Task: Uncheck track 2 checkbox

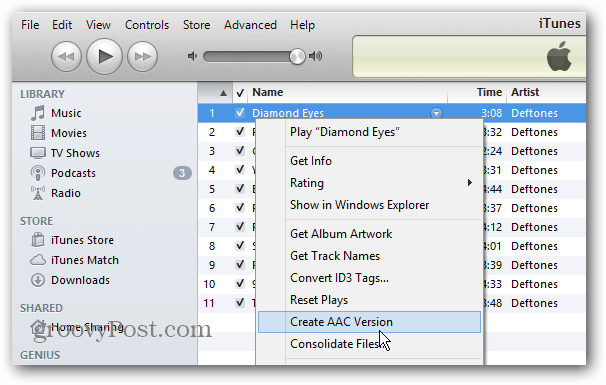Action: (x=240, y=132)
